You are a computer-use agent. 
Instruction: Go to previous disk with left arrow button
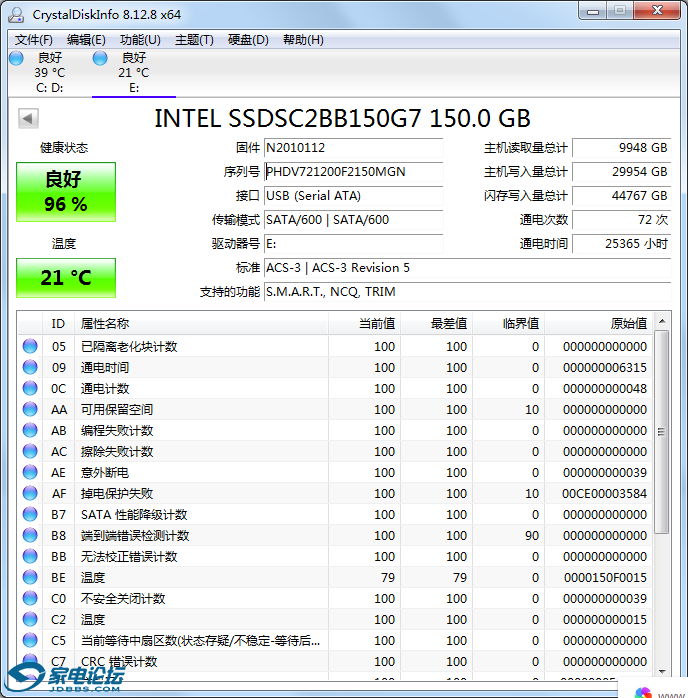(28, 118)
